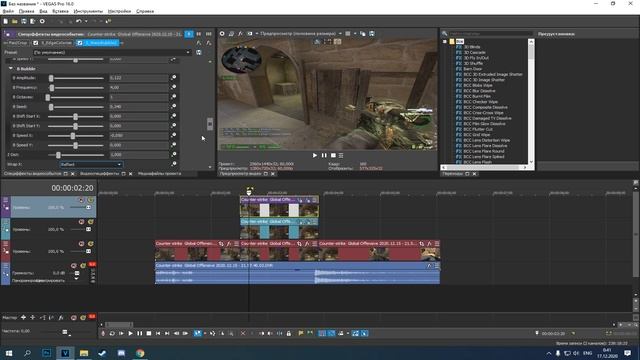Click the Undo arrow in the toolbar
Screen dimensions: 640x360
[79, 21]
